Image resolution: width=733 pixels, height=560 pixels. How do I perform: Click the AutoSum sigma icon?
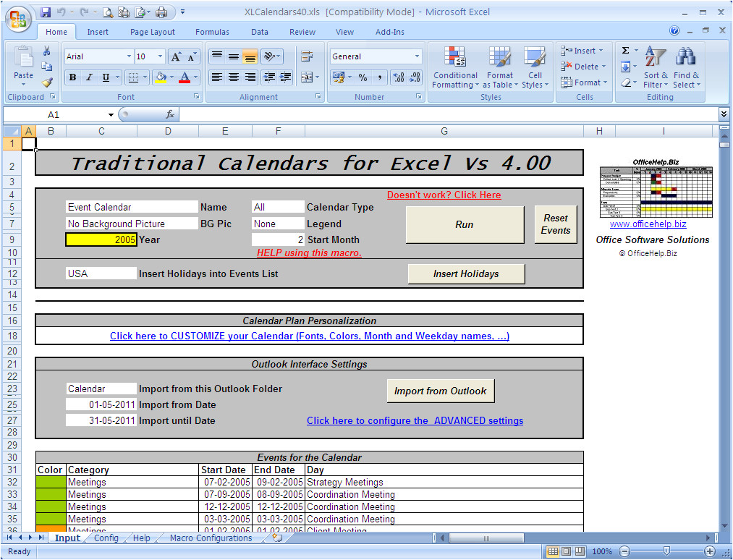click(626, 51)
